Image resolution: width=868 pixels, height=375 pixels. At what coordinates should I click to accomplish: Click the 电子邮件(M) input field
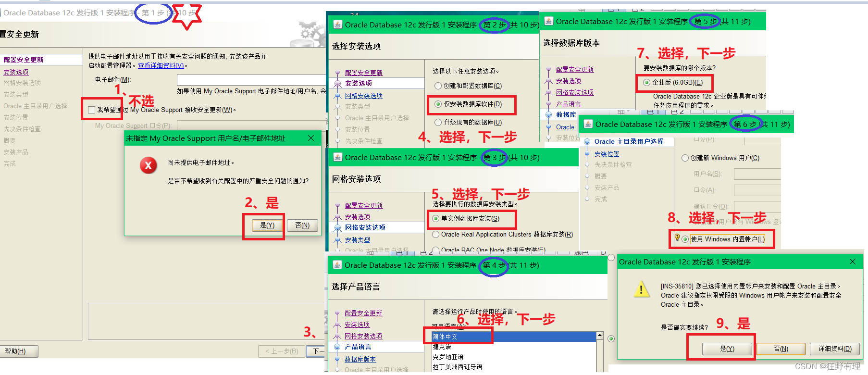(251, 80)
